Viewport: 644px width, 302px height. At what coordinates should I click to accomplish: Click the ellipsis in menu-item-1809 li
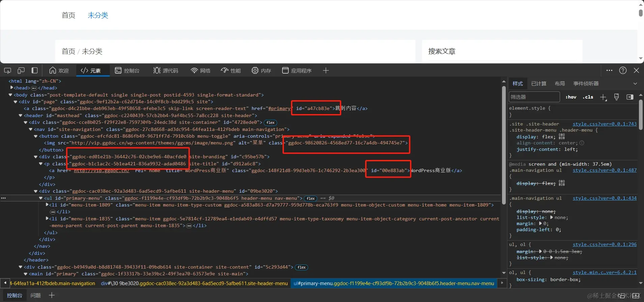tap(53, 212)
